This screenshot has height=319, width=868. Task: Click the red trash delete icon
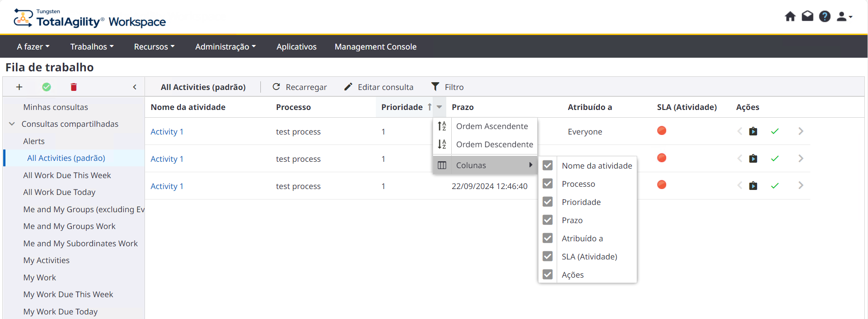point(74,87)
